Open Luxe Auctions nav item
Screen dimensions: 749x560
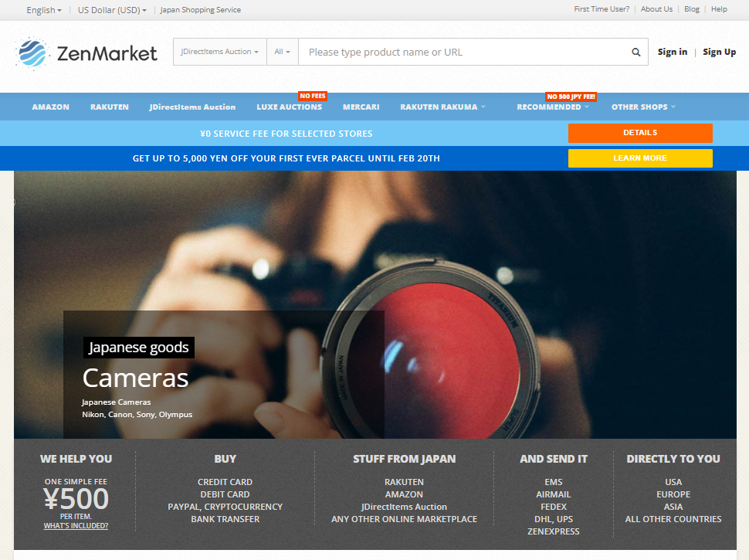[289, 107]
